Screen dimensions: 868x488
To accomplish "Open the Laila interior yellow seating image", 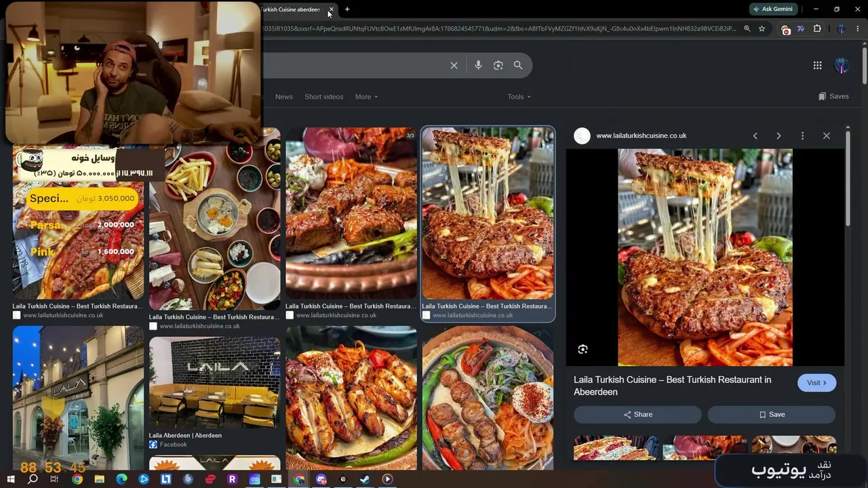I will (214, 382).
